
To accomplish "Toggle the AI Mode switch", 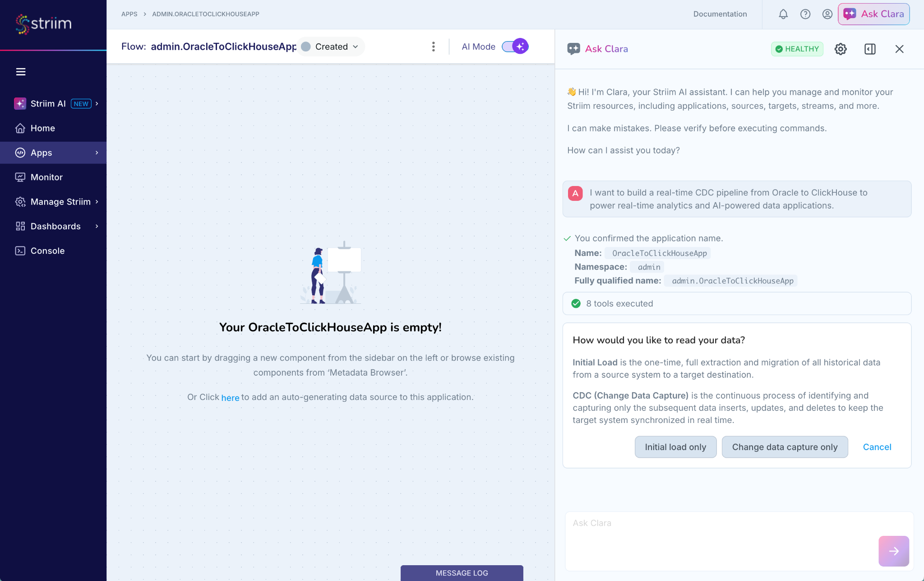I will click(x=515, y=46).
